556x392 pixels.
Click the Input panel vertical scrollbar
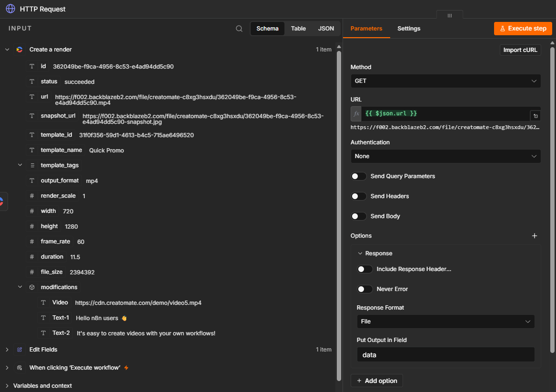339,216
